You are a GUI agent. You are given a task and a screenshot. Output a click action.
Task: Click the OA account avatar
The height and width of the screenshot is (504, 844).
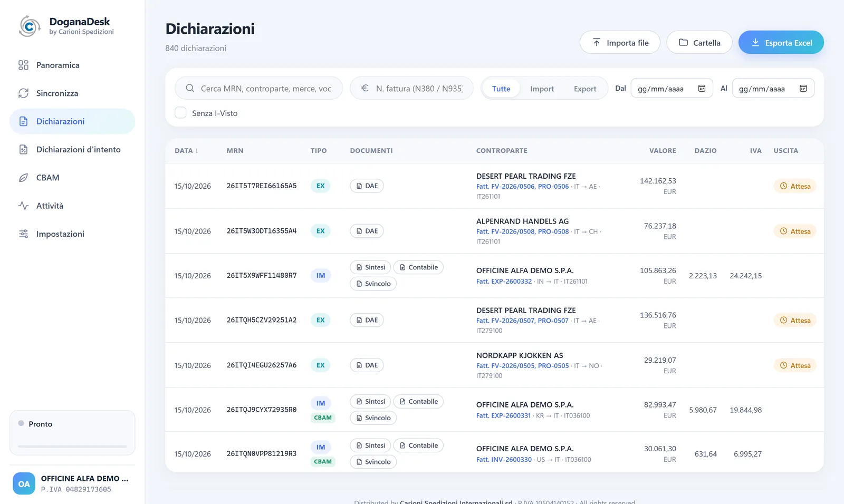pyautogui.click(x=24, y=484)
